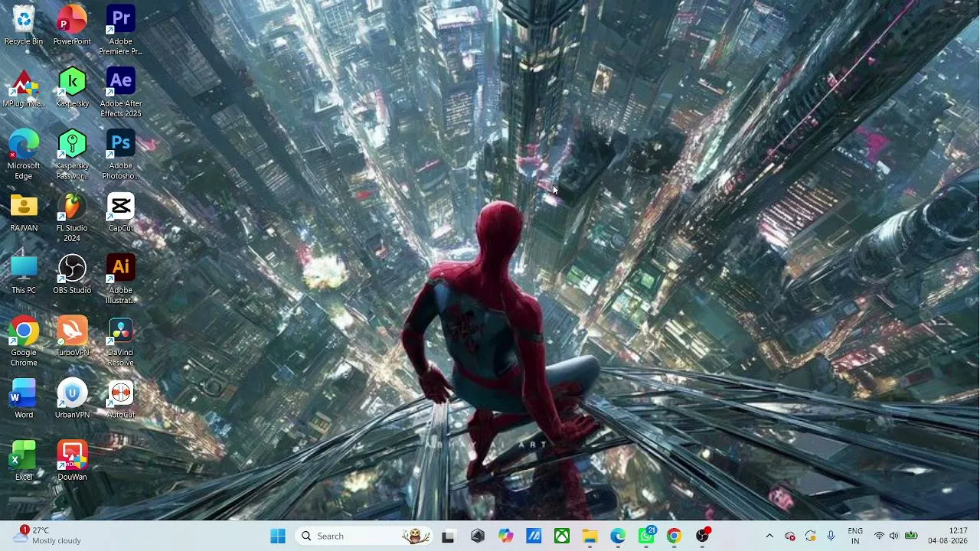Select the Google Chrome desktop shortcut

click(24, 342)
